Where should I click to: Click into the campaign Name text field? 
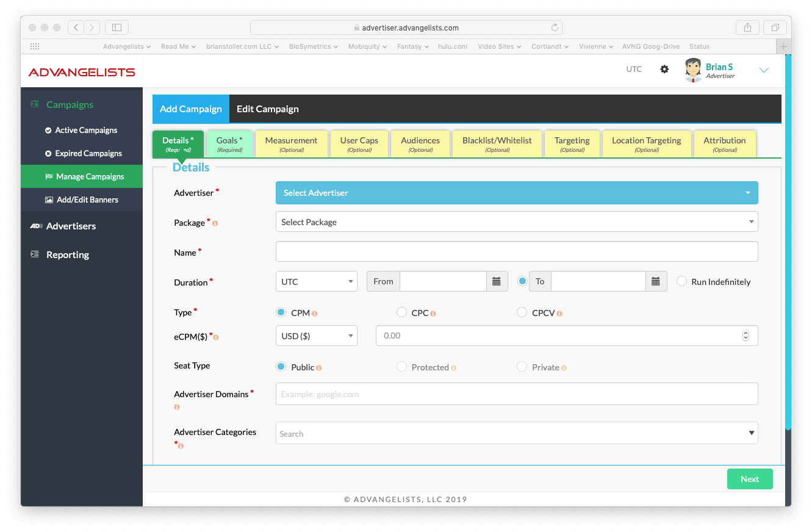pyautogui.click(x=517, y=251)
